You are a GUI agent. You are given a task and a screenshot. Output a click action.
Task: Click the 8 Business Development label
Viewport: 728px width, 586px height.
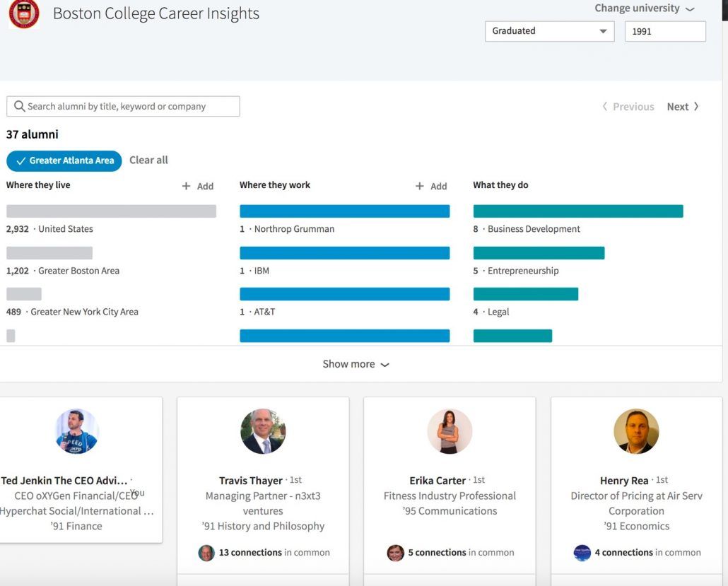coord(527,229)
